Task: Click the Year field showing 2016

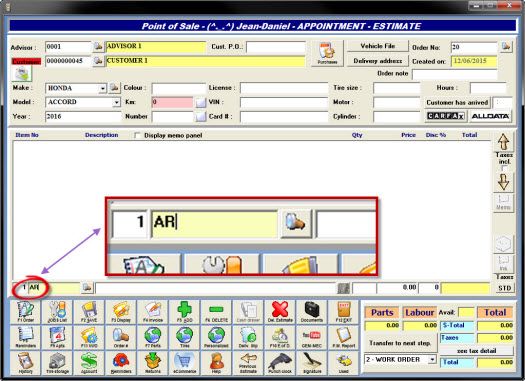Action: point(83,117)
